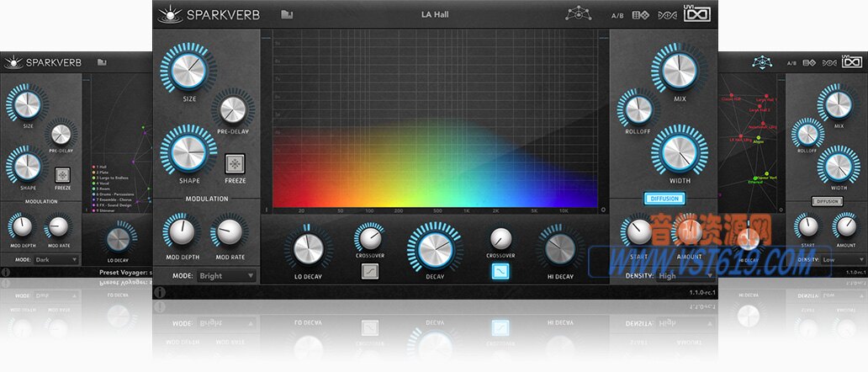This screenshot has height=372, width=868.
Task: Click the PRE-DELAY knob in main window
Action: (233, 109)
